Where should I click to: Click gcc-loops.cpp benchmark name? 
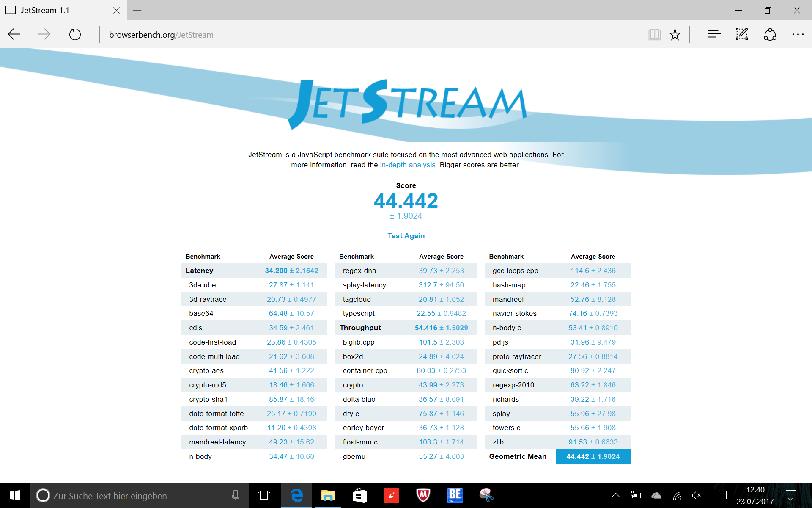tap(515, 271)
